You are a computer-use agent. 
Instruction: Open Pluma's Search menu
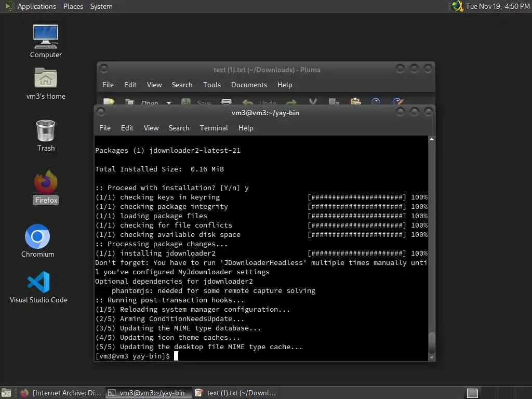click(x=182, y=85)
